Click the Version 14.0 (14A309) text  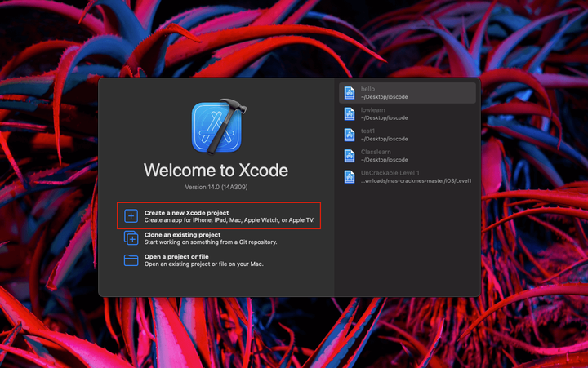[216, 187]
